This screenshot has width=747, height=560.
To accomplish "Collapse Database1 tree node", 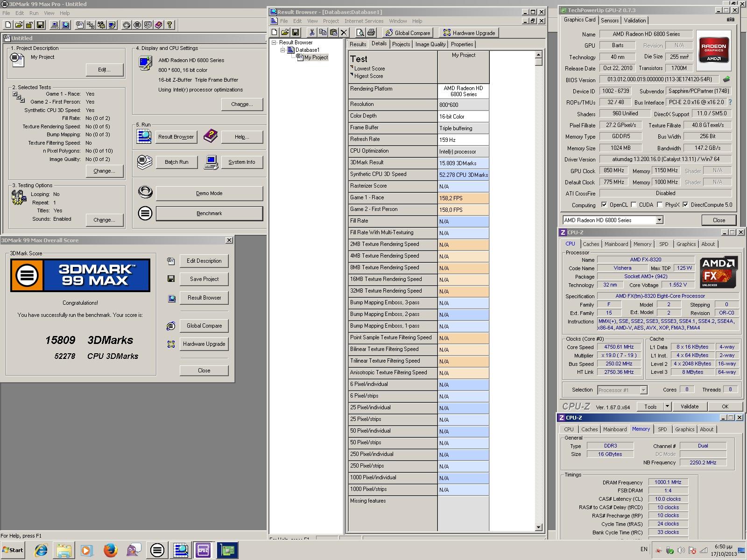I will pyautogui.click(x=282, y=50).
